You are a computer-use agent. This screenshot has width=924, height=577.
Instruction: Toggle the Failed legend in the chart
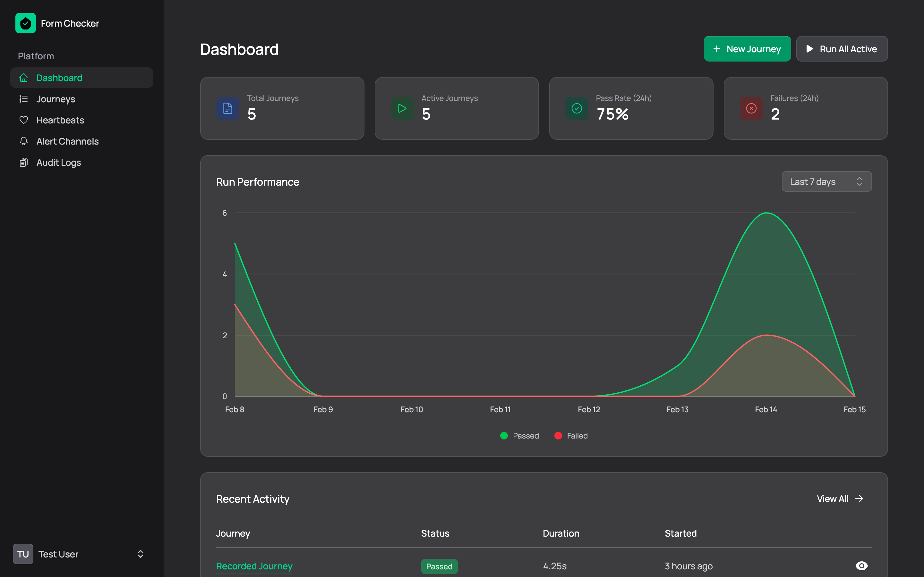[x=571, y=435]
